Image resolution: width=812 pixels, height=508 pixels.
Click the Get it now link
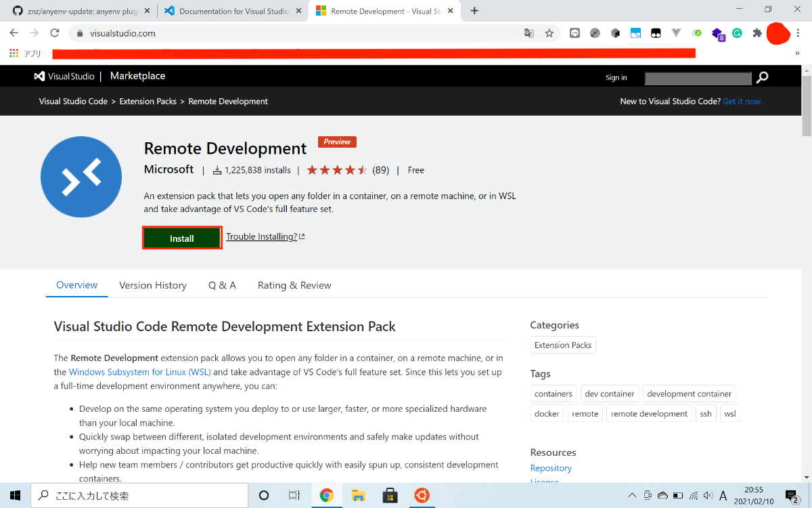[x=742, y=101]
